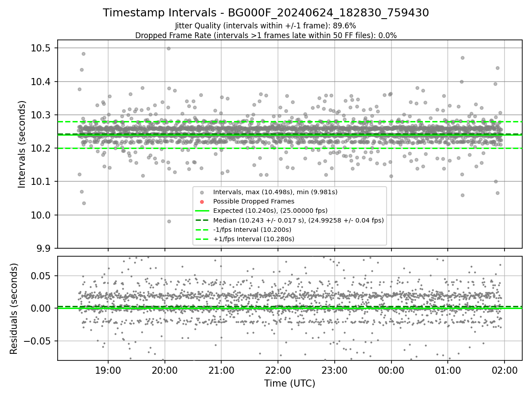The width and height of the screenshot is (532, 399).
Task: Click the 'Time (UTC)' x-axis label
Action: coord(289,383)
